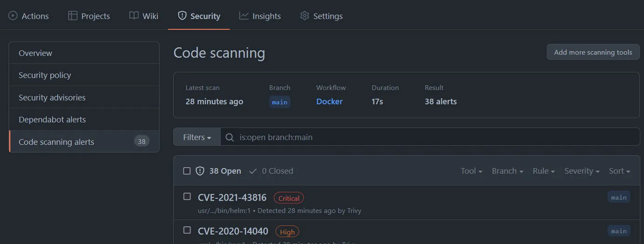The width and height of the screenshot is (644, 244).
Task: Expand the Severity filter dropdown
Action: 582,171
